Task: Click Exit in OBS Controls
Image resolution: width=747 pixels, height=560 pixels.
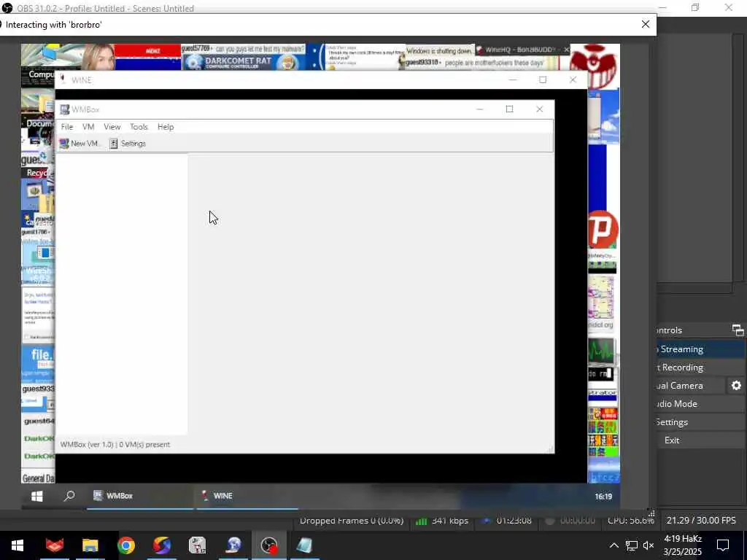Action: point(700,440)
